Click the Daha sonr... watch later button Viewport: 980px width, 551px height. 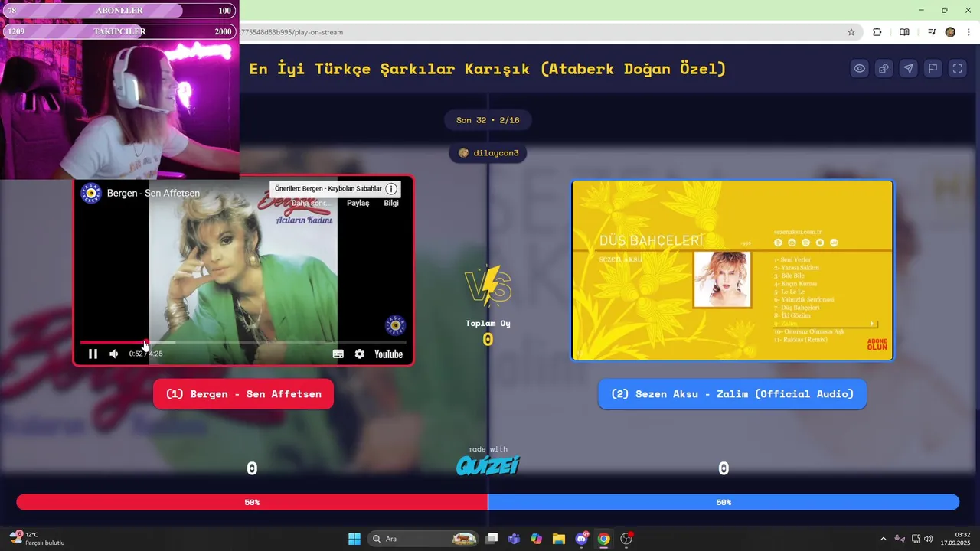point(310,203)
